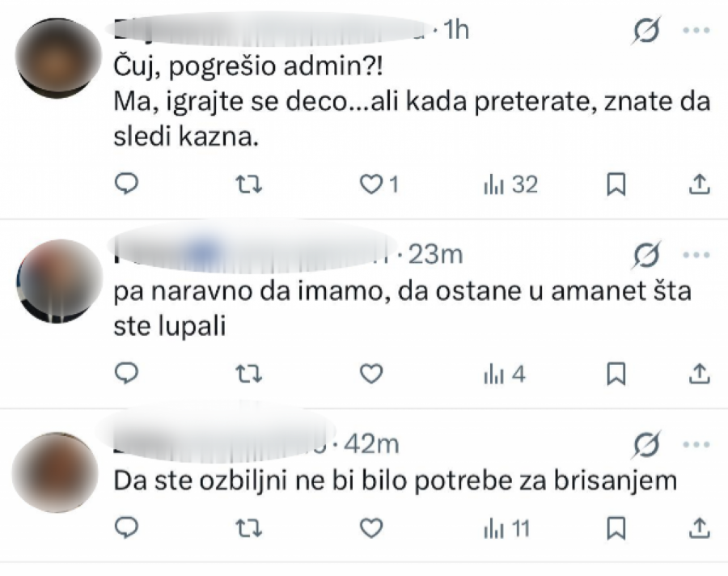The height and width of the screenshot is (576, 728).
Task: Toggle the like heart showing 1 like
Action: [374, 184]
